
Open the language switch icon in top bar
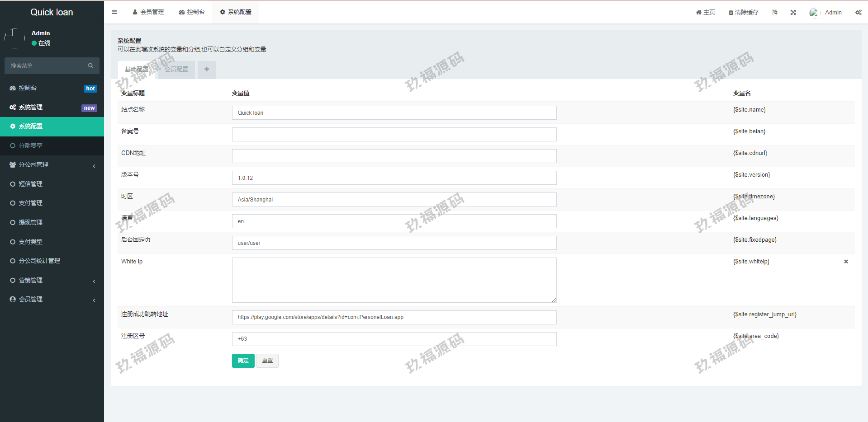774,12
